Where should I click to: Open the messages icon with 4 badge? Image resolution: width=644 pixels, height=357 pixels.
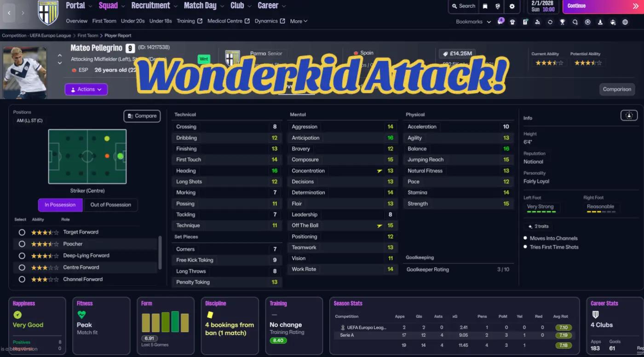tap(500, 22)
